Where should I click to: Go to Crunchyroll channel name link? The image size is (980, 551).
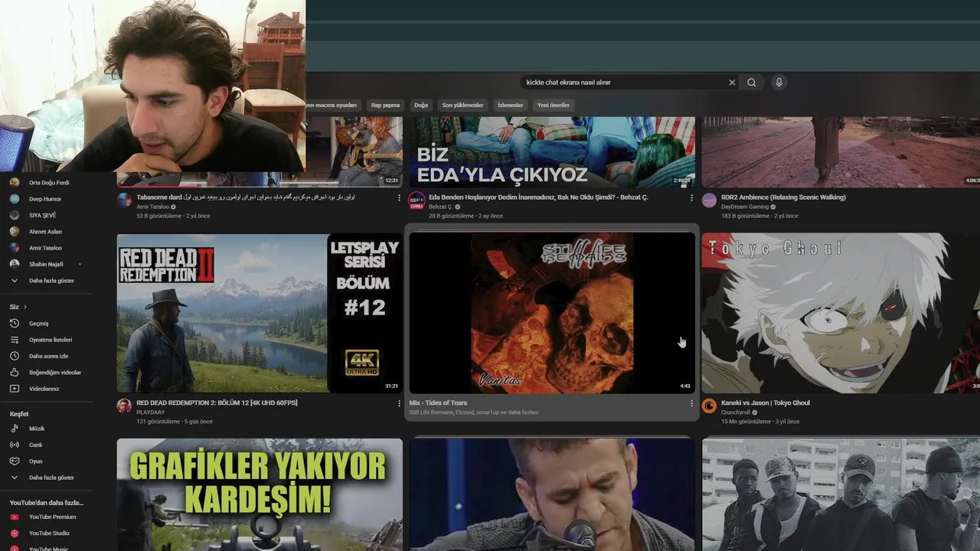pos(735,412)
